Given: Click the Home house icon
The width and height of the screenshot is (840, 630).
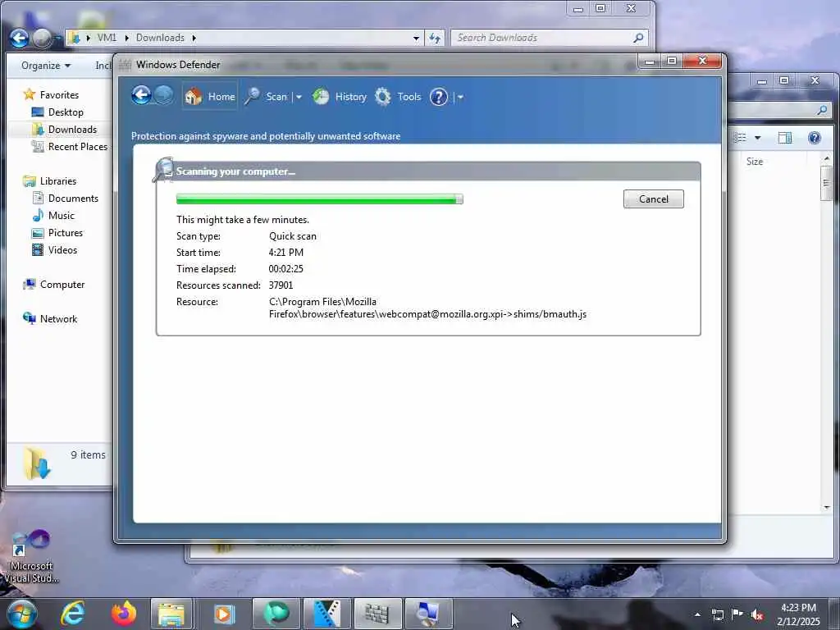Looking at the screenshot, I should tap(194, 97).
